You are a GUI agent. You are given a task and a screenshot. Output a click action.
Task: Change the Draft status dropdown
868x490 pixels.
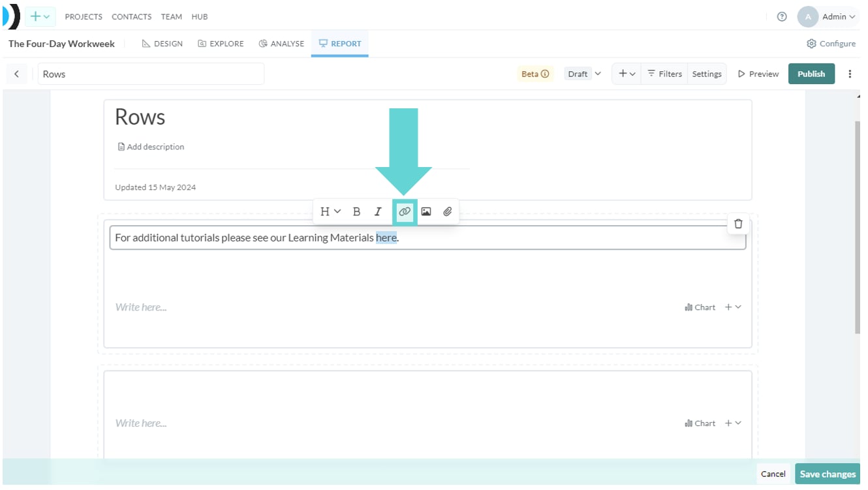click(583, 74)
